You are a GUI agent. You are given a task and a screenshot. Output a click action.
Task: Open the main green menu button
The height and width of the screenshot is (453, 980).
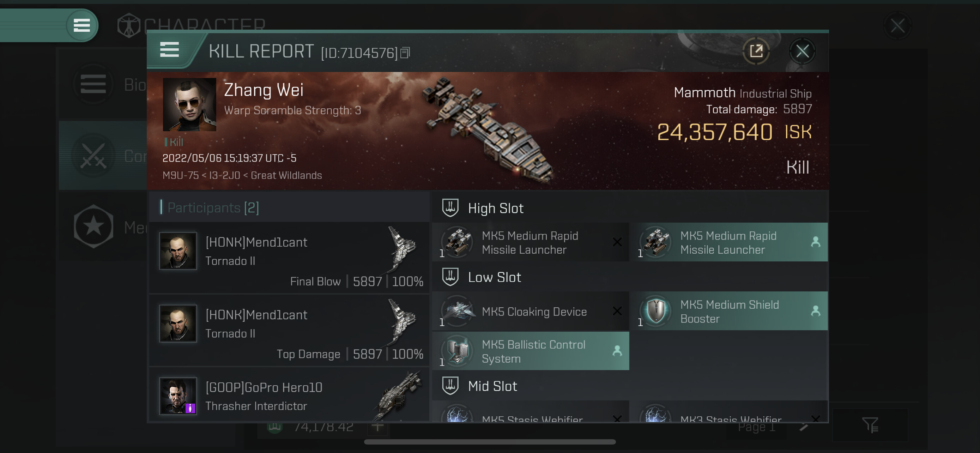81,25
